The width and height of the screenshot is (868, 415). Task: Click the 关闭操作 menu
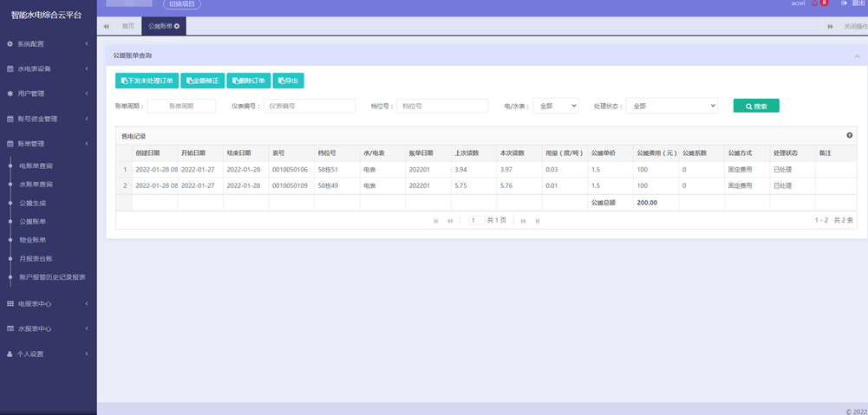pos(855,27)
